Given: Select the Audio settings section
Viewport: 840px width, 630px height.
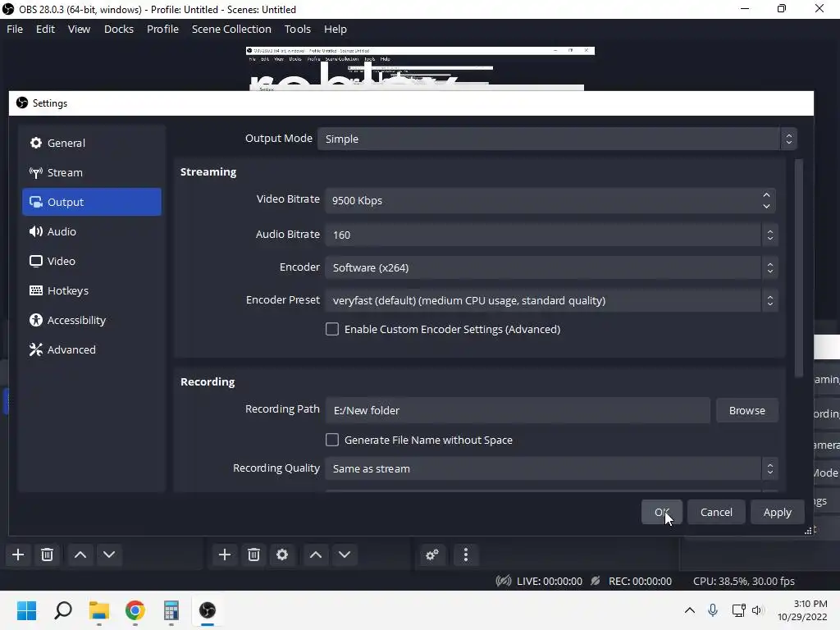Looking at the screenshot, I should 92,231.
